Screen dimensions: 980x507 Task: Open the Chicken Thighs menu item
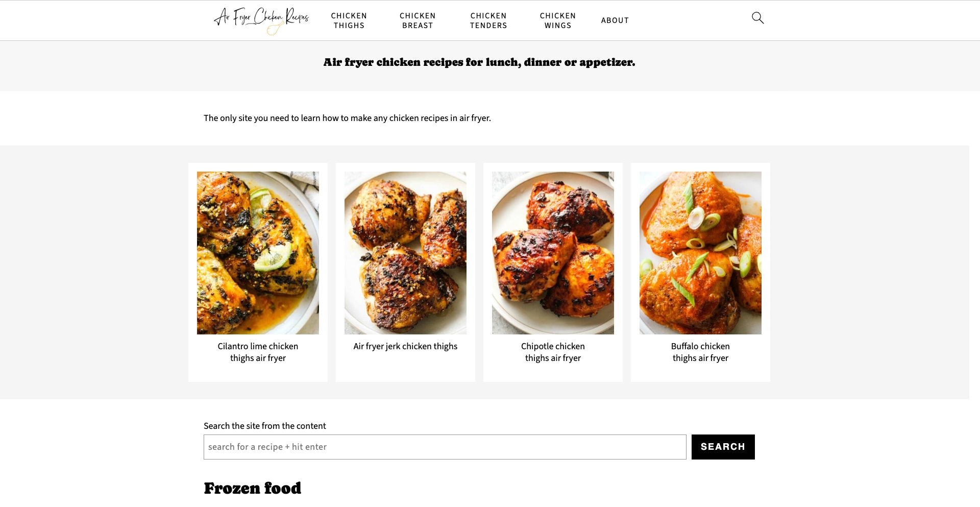tap(349, 20)
